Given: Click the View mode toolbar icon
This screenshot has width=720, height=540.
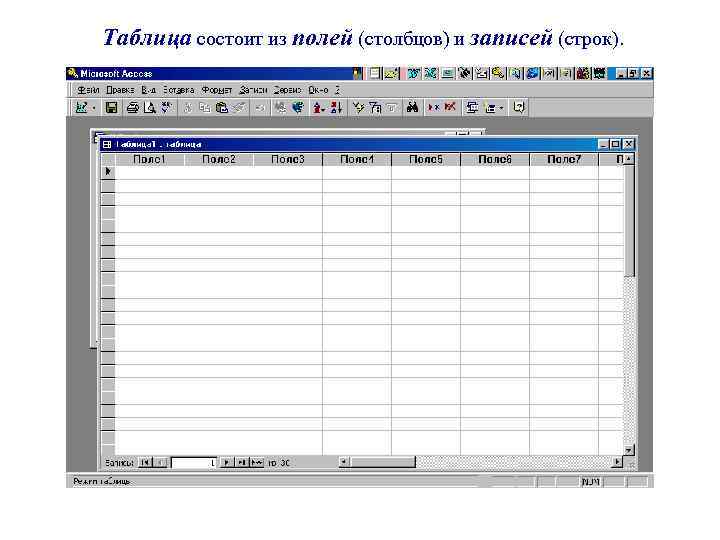Looking at the screenshot, I should 81,108.
